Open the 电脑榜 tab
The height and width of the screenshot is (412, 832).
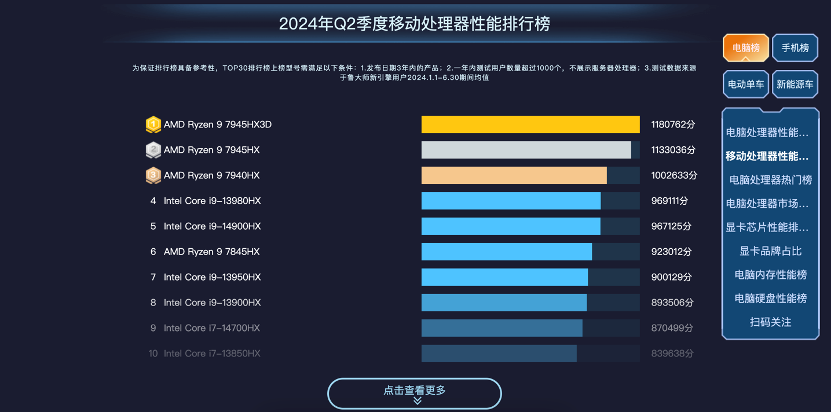(x=746, y=48)
